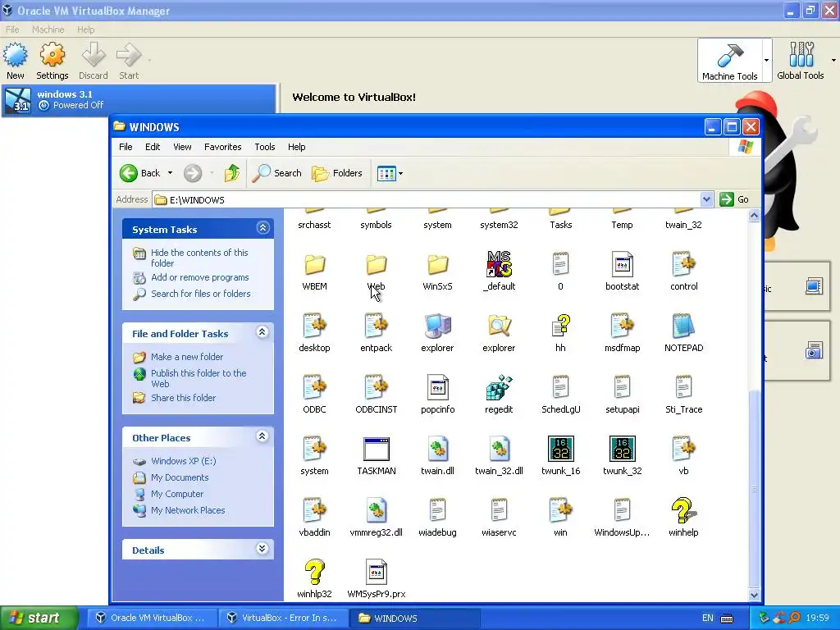Select the NOTEPAD file icon

coord(683,326)
